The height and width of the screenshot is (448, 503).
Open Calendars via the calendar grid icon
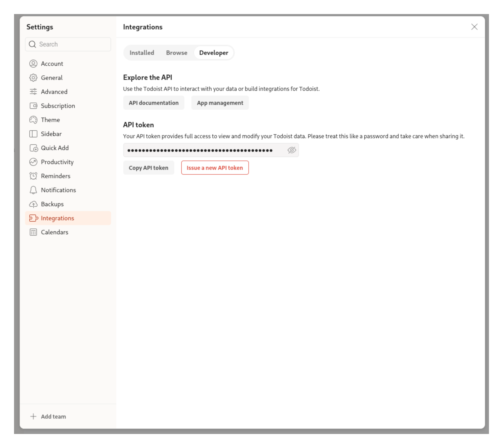[x=34, y=232]
